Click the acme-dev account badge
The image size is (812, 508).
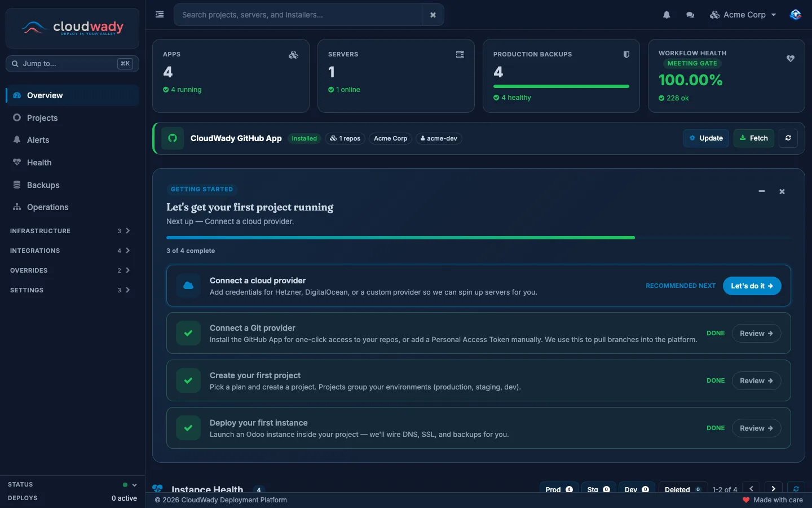click(x=439, y=138)
